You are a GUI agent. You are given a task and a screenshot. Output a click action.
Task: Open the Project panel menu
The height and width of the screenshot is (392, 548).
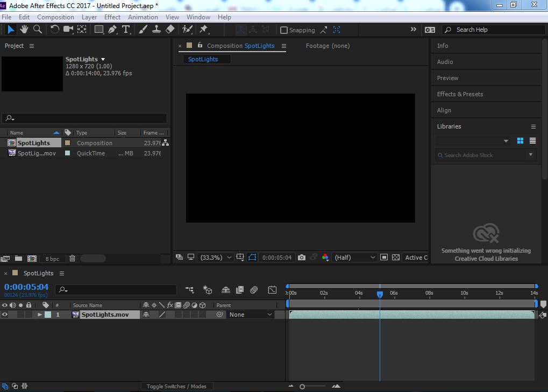point(32,46)
